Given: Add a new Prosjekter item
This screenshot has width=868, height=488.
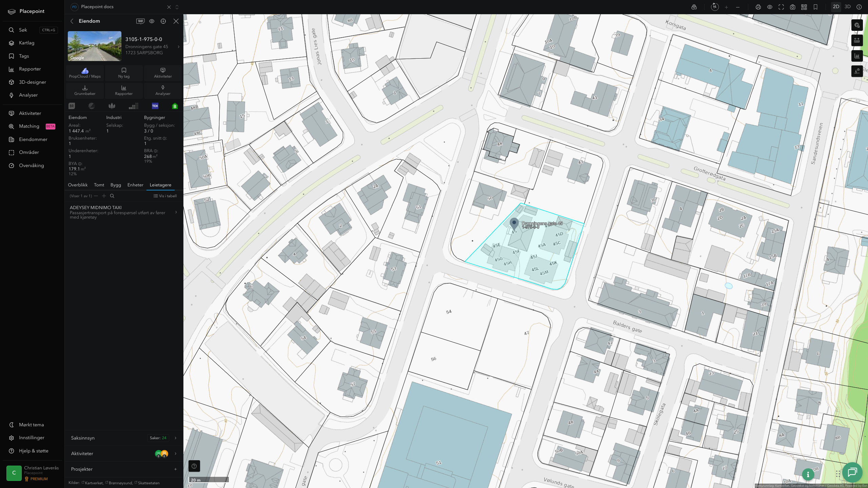Looking at the screenshot, I should [x=175, y=469].
